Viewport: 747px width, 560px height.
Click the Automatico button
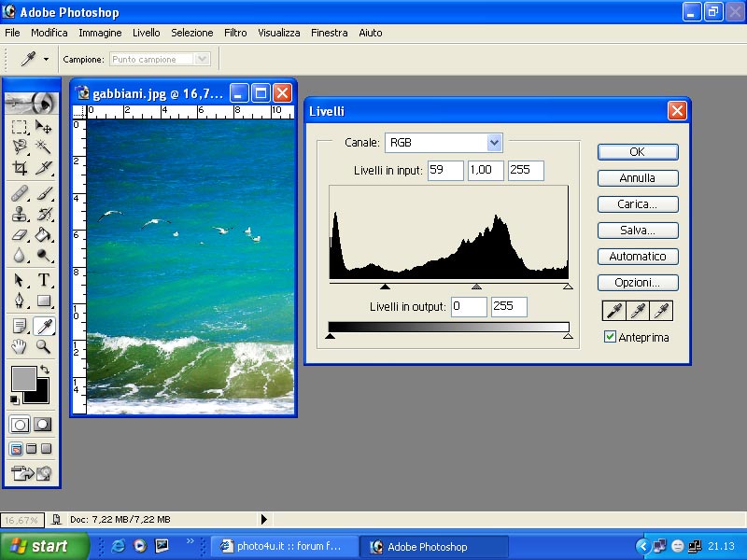[x=638, y=257]
